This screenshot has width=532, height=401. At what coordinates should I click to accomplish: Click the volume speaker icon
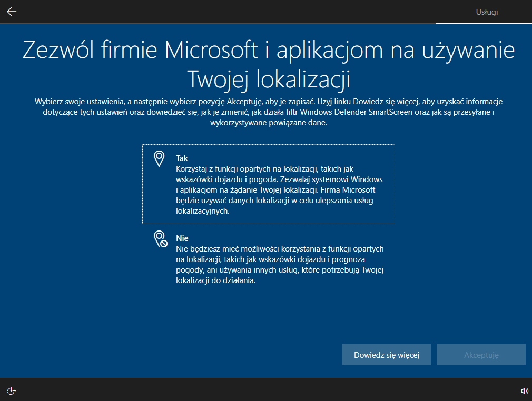(x=525, y=391)
